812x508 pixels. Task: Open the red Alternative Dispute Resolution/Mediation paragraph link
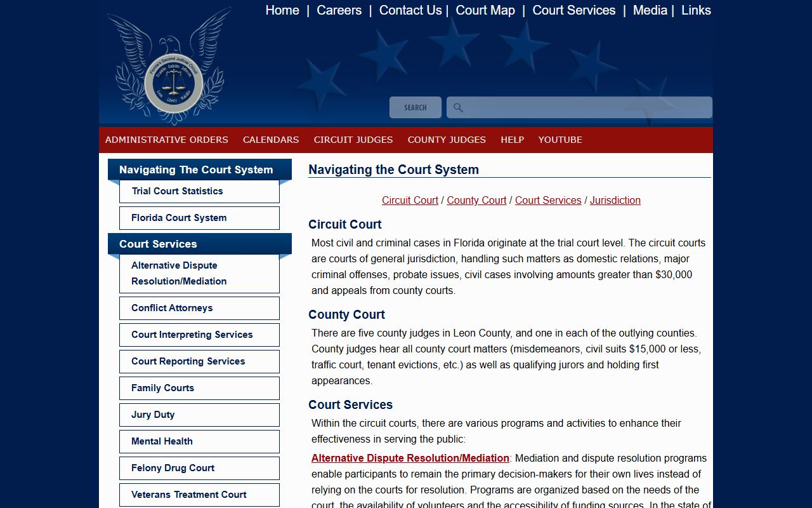point(410,458)
